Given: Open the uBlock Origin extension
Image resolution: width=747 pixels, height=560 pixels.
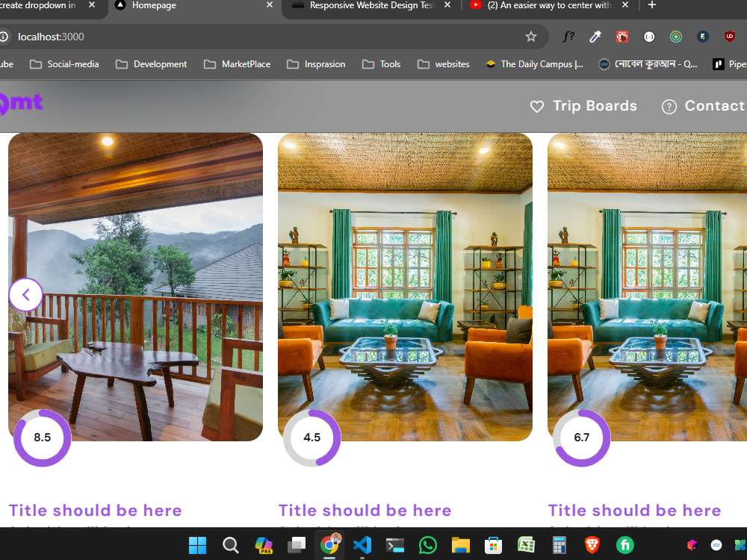Looking at the screenshot, I should point(730,36).
